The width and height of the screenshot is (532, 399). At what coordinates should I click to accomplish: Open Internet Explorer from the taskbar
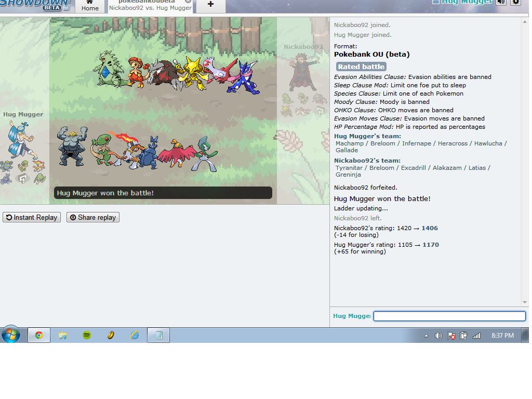click(x=135, y=336)
